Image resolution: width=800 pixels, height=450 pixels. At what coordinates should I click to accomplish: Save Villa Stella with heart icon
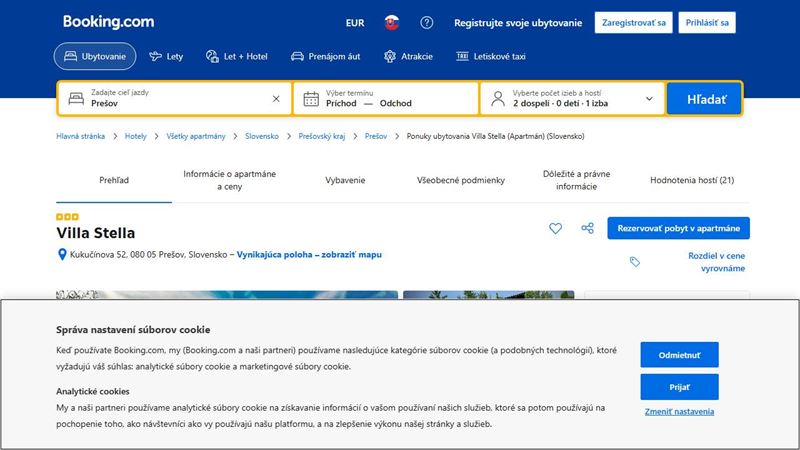[x=556, y=228]
